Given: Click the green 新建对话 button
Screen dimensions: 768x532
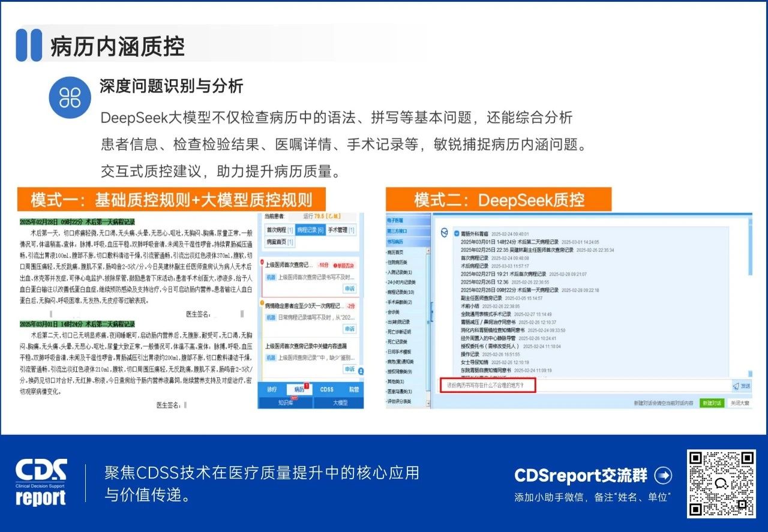Looking at the screenshot, I should point(712,402).
